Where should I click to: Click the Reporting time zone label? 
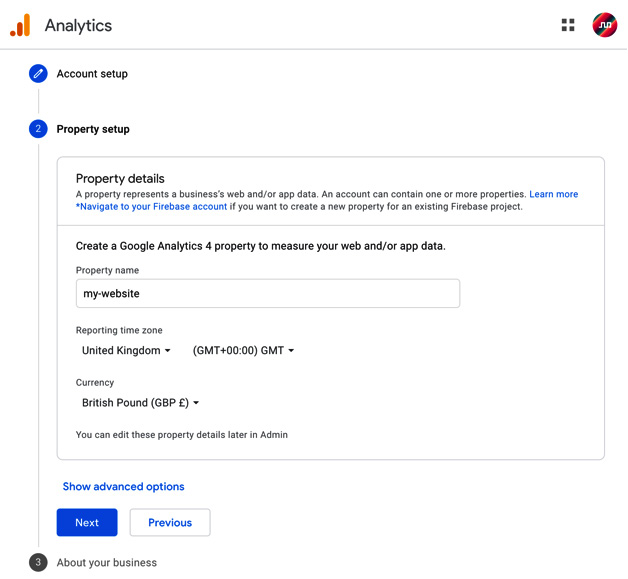[x=119, y=330]
